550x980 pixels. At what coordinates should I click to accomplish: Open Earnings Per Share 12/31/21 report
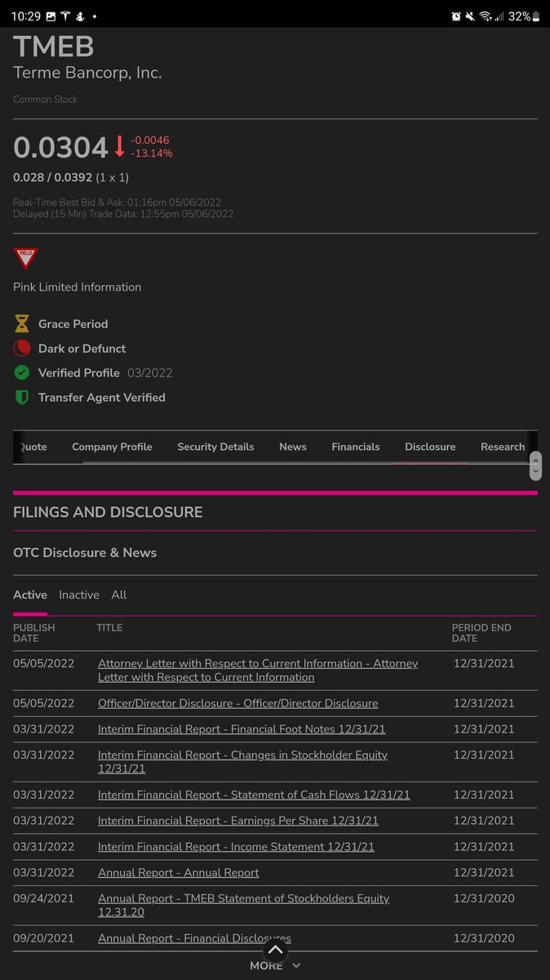[x=238, y=821]
